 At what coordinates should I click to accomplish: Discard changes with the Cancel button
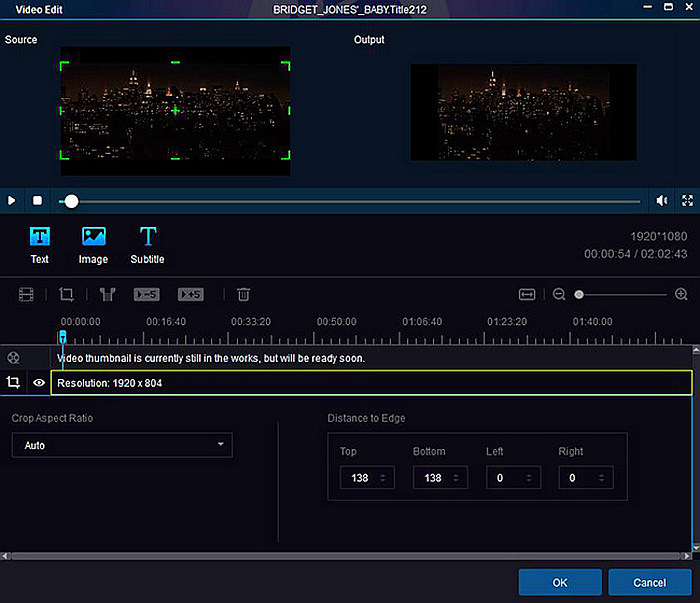click(650, 582)
